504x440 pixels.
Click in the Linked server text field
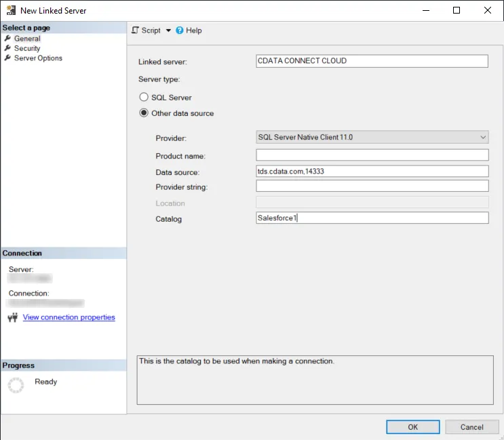372,61
